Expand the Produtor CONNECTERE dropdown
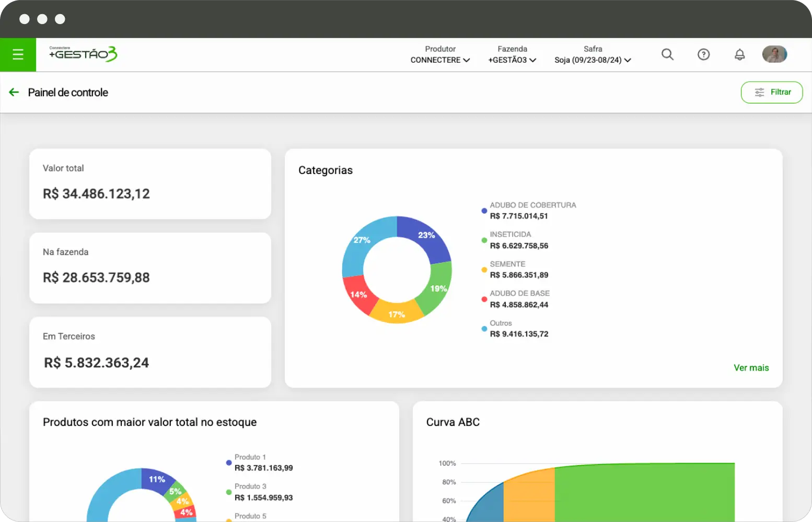This screenshot has height=522, width=812. pyautogui.click(x=440, y=55)
